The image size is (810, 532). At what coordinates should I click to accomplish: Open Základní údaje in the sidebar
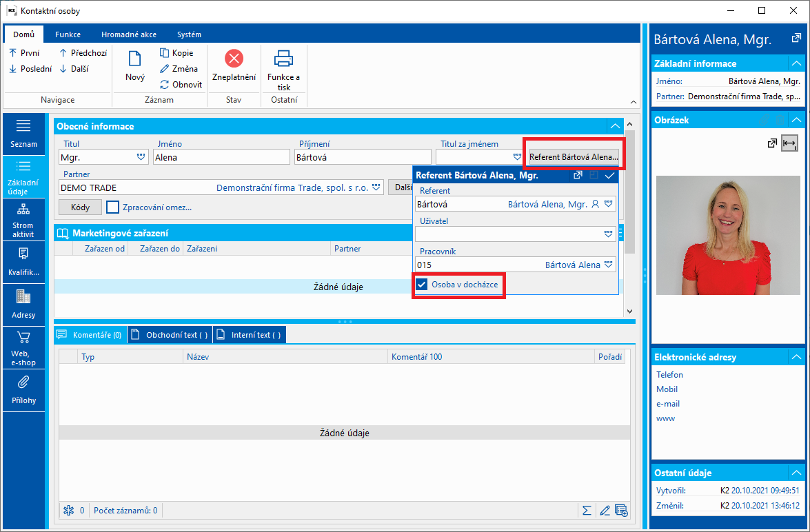coord(23,178)
